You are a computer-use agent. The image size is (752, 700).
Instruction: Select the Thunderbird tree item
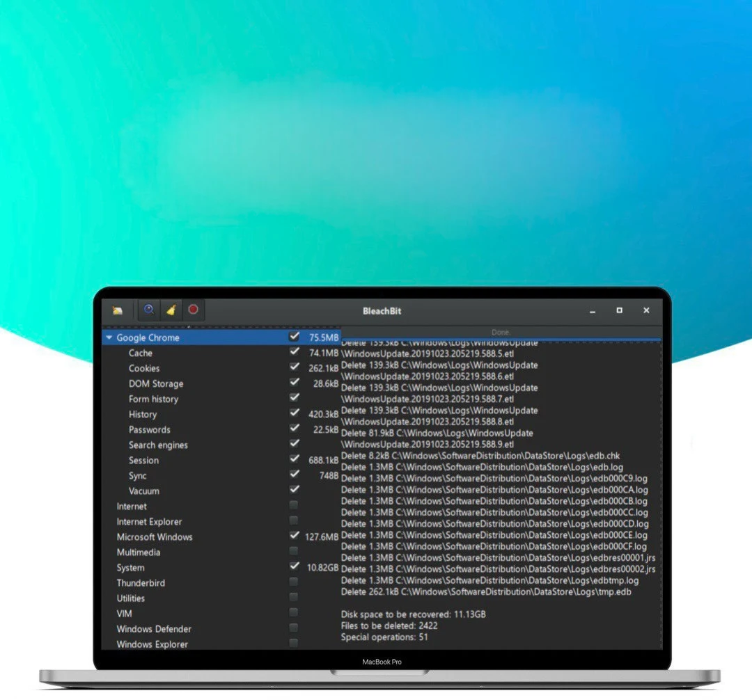pyautogui.click(x=141, y=583)
